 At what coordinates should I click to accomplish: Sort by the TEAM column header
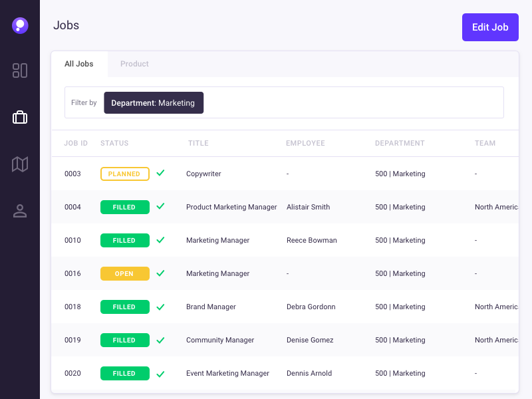tap(485, 143)
